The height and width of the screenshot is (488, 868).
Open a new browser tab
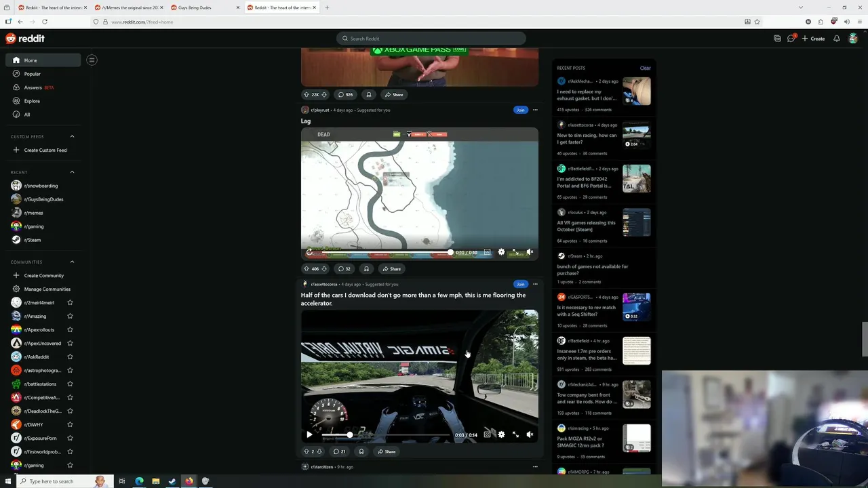pyautogui.click(x=327, y=7)
